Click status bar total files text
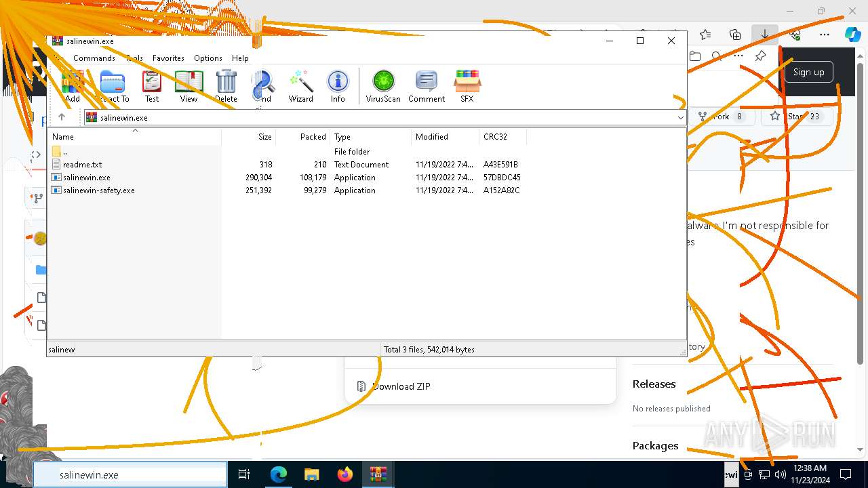 pos(429,350)
